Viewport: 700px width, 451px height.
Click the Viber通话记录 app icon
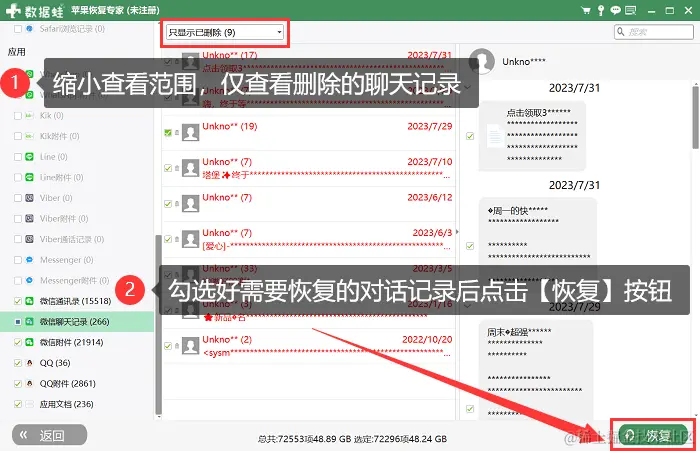[29, 239]
